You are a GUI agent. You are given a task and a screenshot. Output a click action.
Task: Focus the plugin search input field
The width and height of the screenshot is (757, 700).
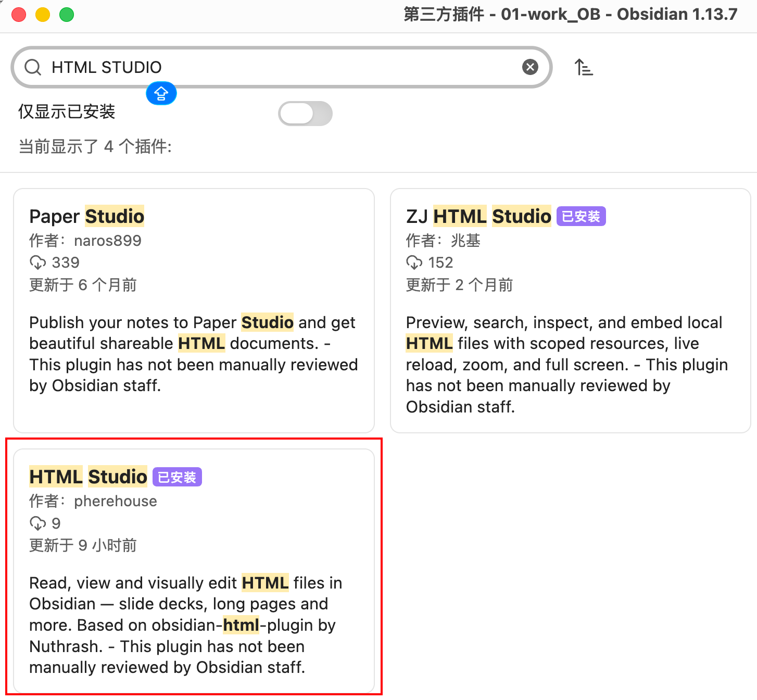click(281, 67)
